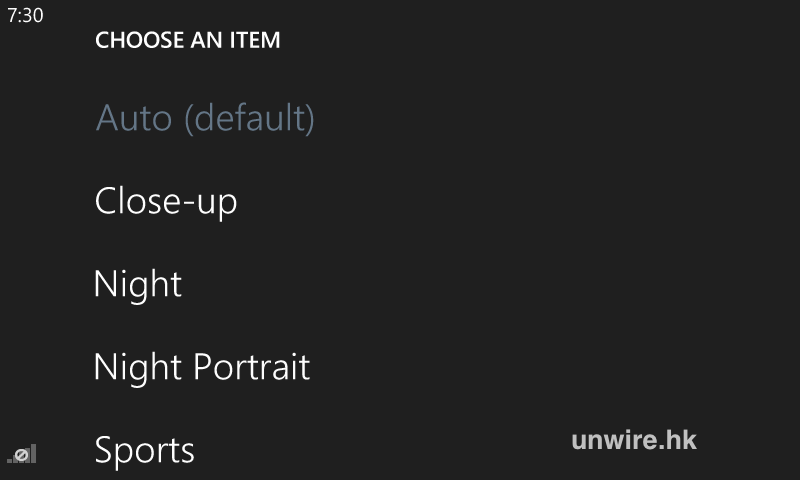Click the word Portrait in the list
Image resolution: width=800 pixels, height=480 pixels.
pos(251,367)
